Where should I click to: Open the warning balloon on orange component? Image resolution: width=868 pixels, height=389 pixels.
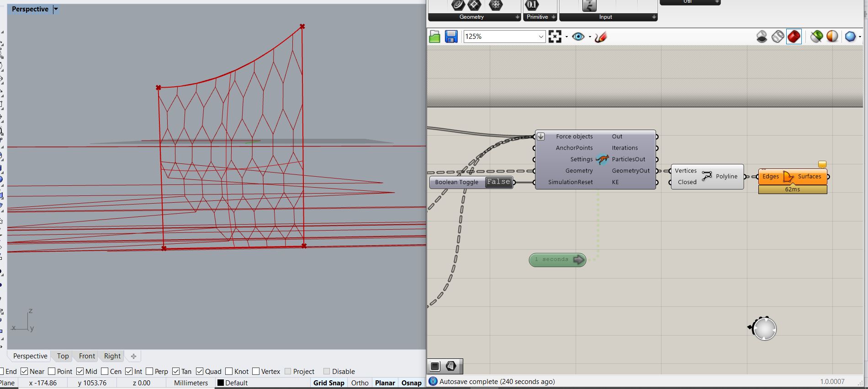pyautogui.click(x=822, y=164)
